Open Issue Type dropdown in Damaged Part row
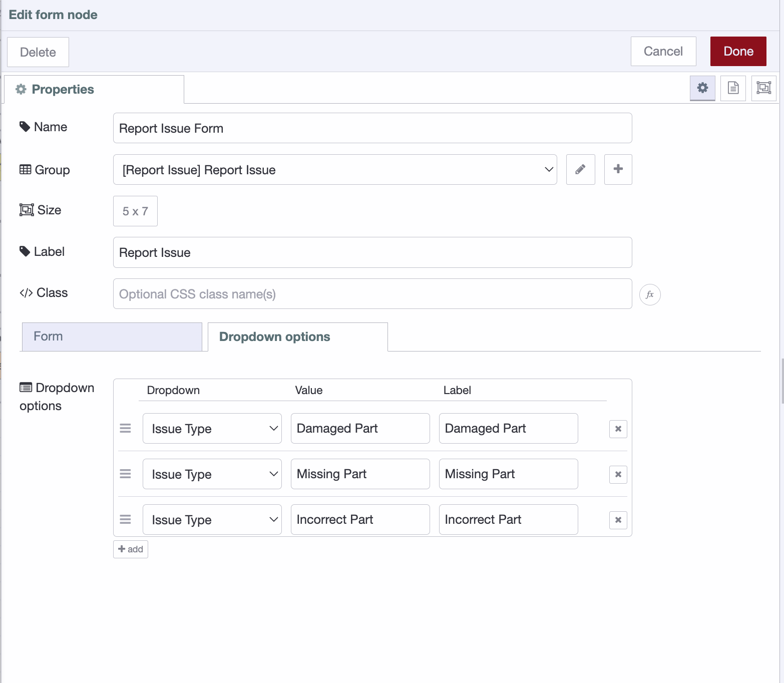The image size is (784, 683). (212, 429)
